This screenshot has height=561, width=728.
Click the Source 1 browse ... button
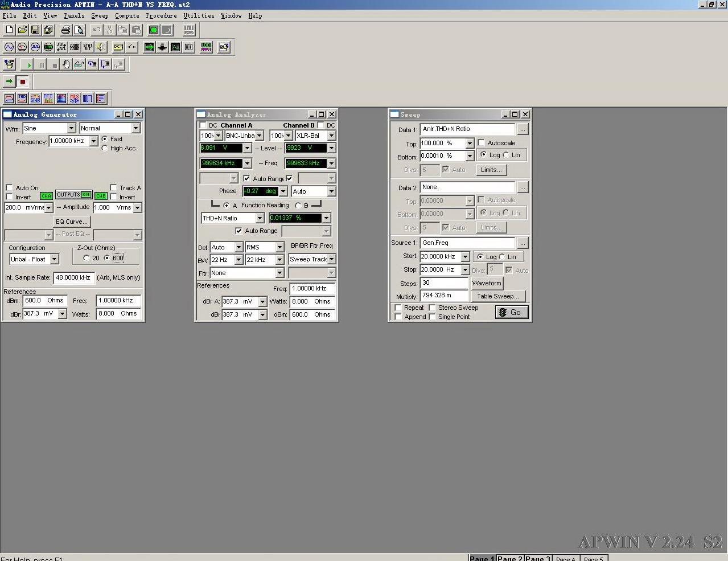pos(523,243)
